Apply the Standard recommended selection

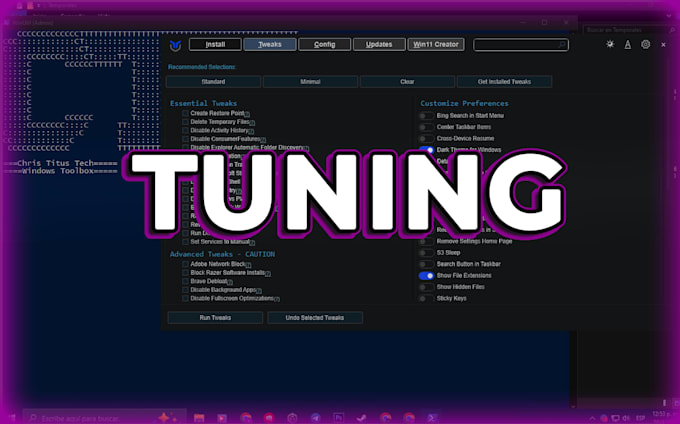pyautogui.click(x=213, y=82)
